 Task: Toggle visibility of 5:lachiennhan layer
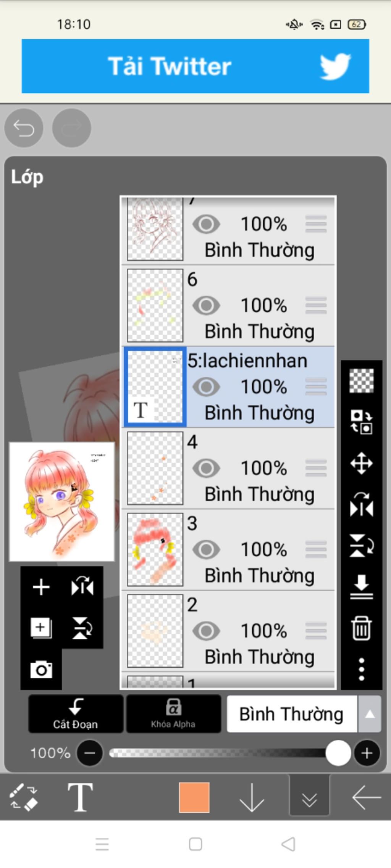click(206, 386)
